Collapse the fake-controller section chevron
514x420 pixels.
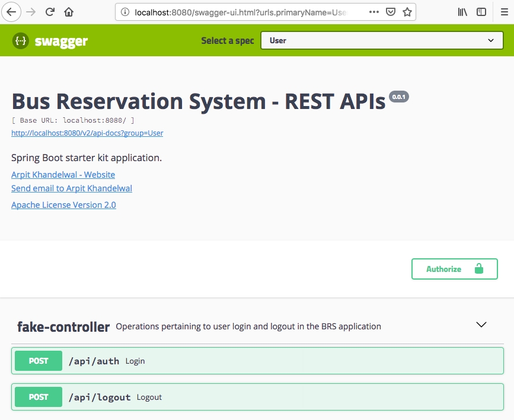[x=481, y=325]
